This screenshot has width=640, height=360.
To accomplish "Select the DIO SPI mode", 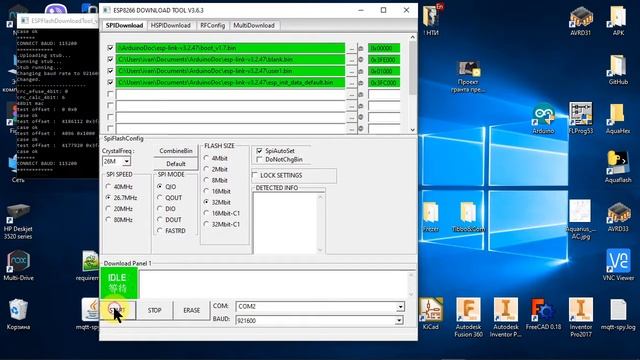I will point(160,209).
